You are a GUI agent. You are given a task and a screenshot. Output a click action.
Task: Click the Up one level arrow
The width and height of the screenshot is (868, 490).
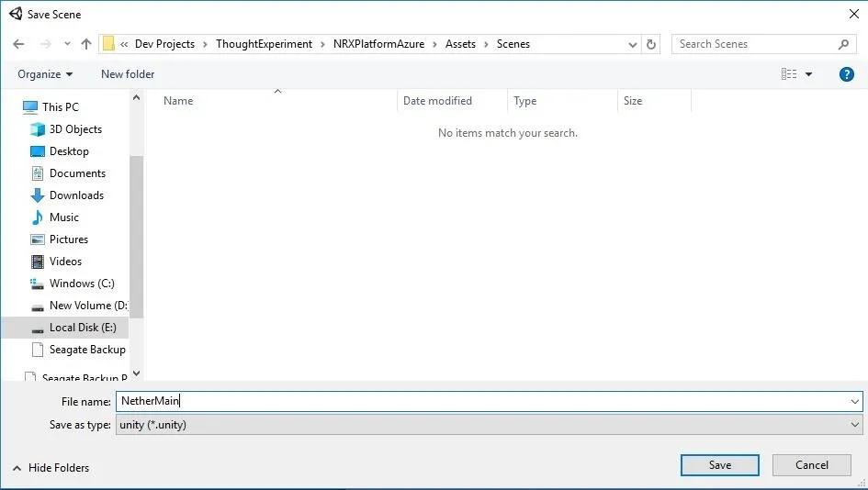click(x=86, y=44)
